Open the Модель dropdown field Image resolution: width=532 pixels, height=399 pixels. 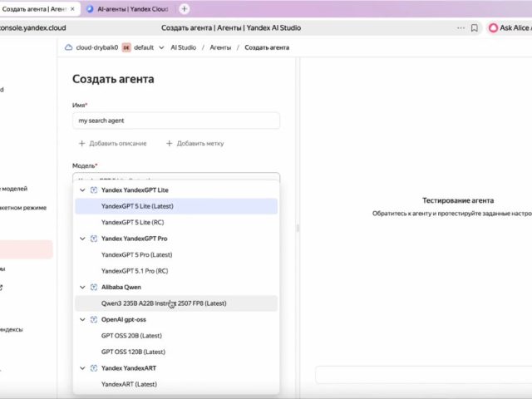coord(176,176)
